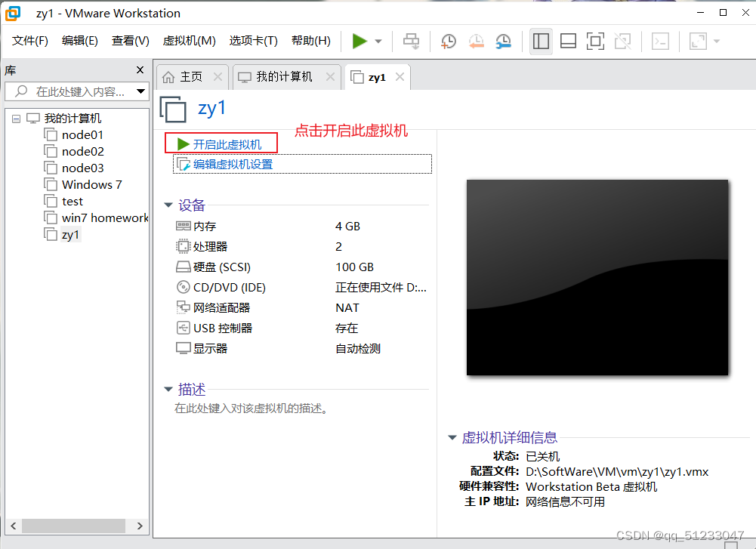Toggle the thumbnail bar view icon
Screen dimensions: 756x549
568,41
